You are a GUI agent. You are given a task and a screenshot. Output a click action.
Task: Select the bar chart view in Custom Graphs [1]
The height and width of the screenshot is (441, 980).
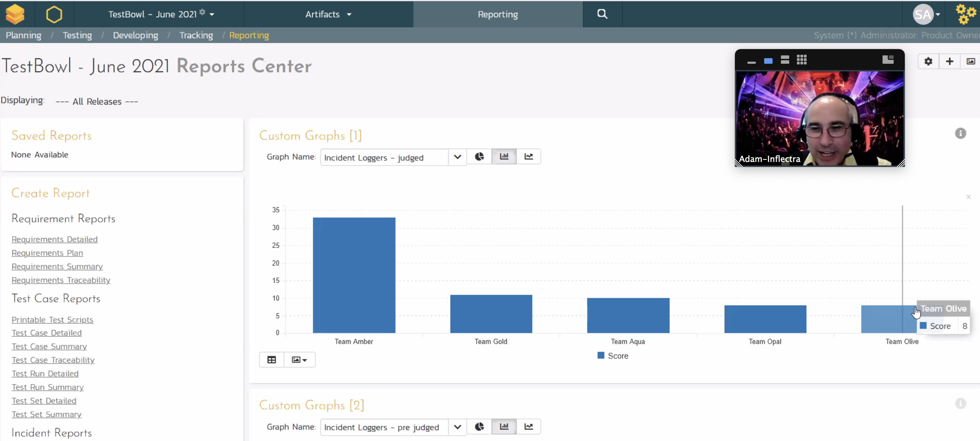click(504, 156)
